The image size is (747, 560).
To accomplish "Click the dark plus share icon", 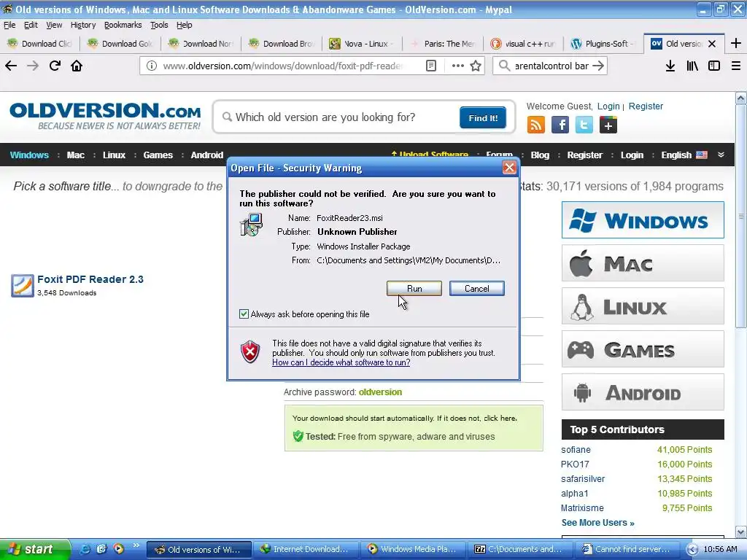I will pyautogui.click(x=608, y=125).
